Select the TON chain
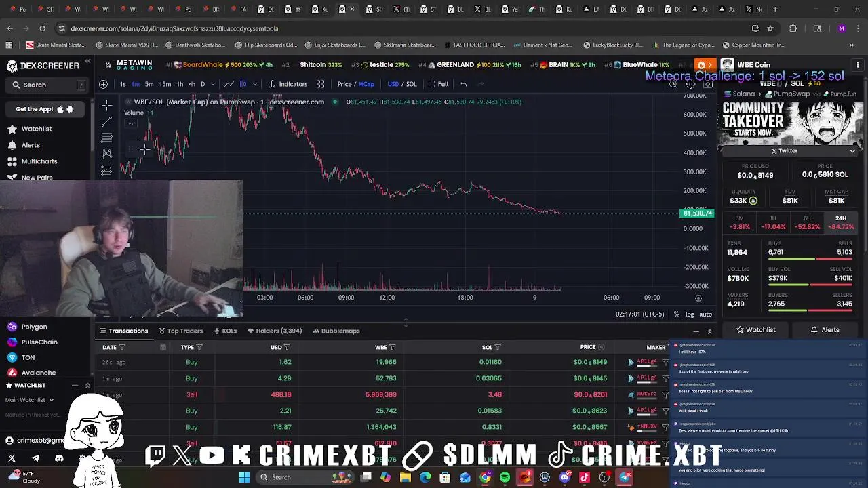This screenshot has width=868, height=488. click(21, 357)
